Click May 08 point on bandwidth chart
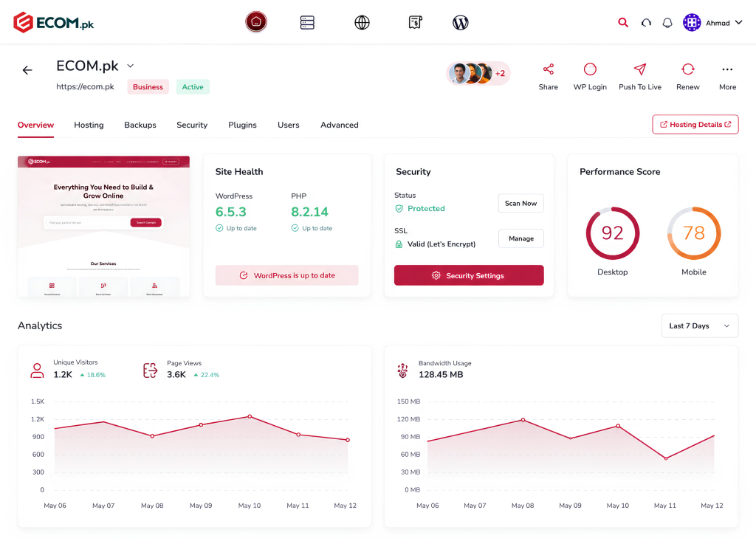This screenshot has width=756, height=541. pyautogui.click(x=523, y=420)
